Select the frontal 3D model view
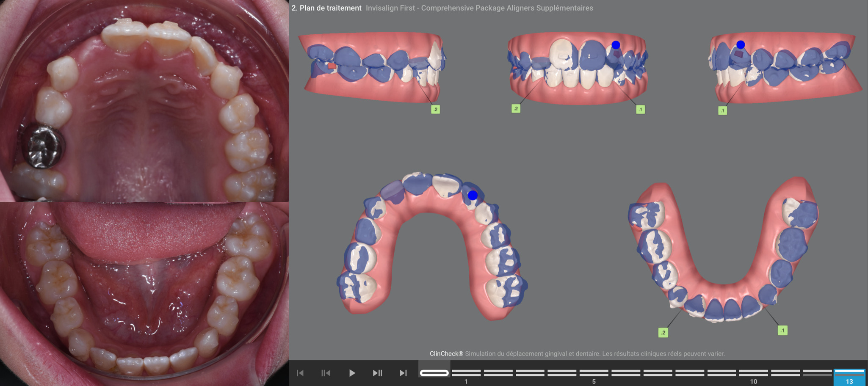The height and width of the screenshot is (386, 868). (x=578, y=68)
